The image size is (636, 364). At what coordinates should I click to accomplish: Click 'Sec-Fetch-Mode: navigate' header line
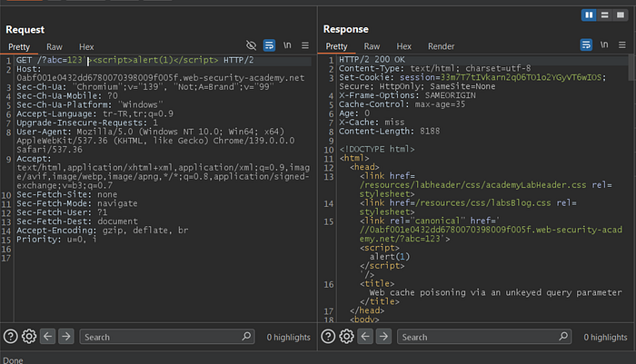(x=77, y=203)
